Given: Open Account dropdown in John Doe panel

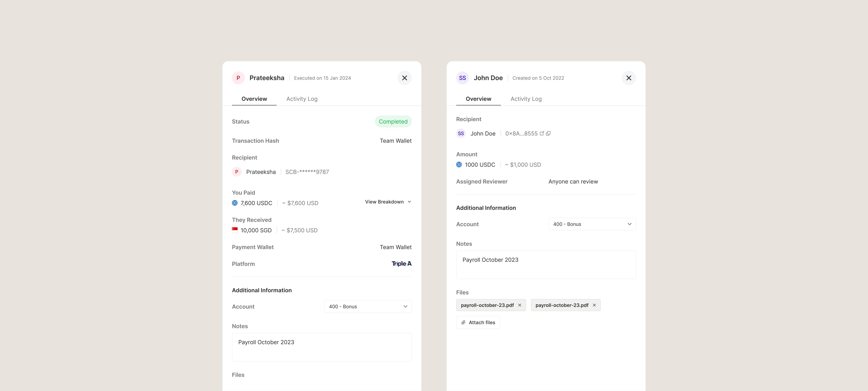Looking at the screenshot, I should point(592,224).
